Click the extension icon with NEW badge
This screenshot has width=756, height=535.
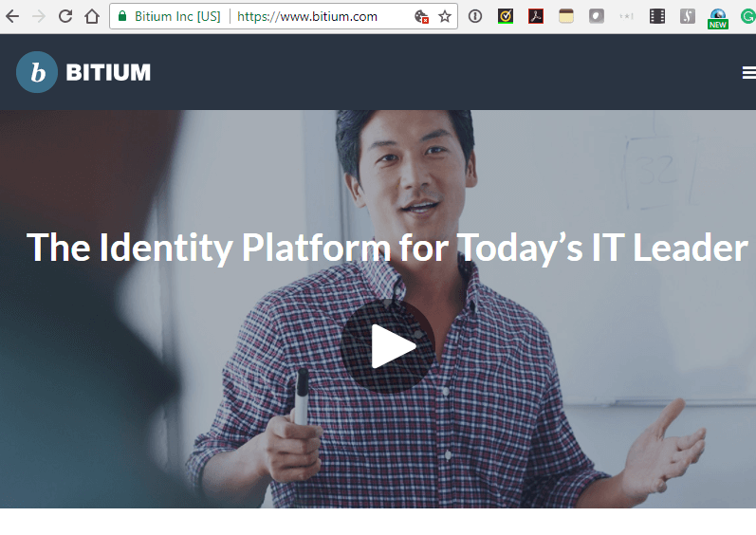(718, 18)
